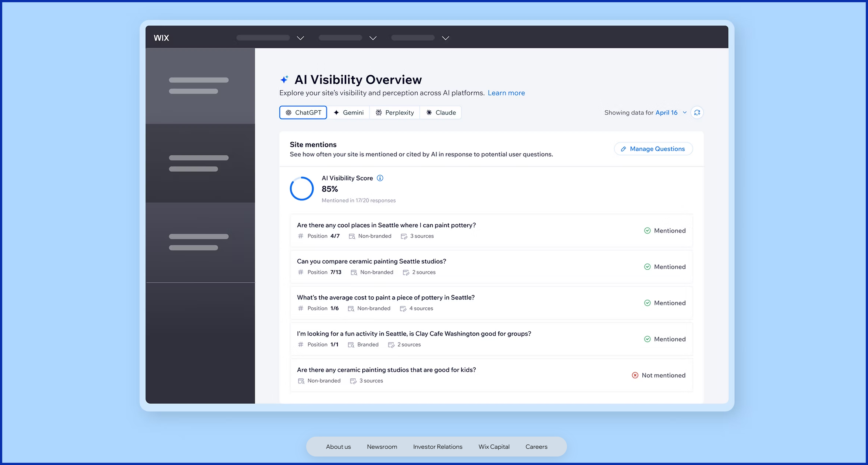Click the sources icon in the kids studios row
Viewport: 868px width, 465px height.
tap(353, 381)
